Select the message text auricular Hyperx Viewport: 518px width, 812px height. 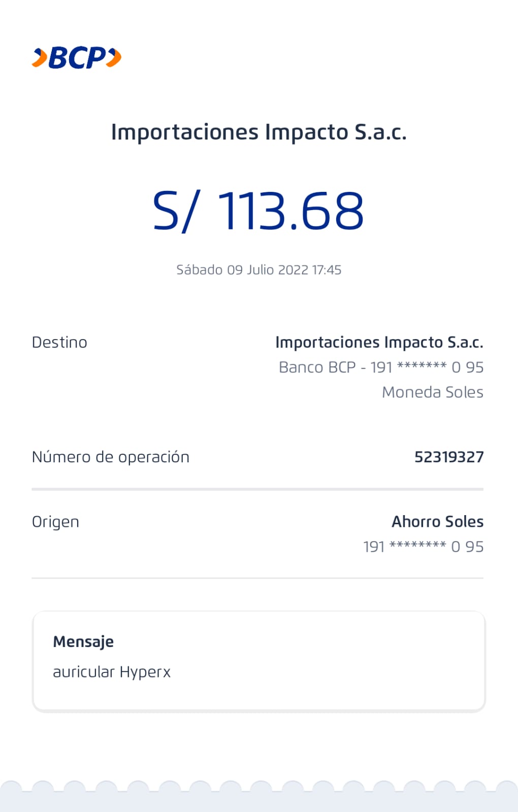coord(112,672)
